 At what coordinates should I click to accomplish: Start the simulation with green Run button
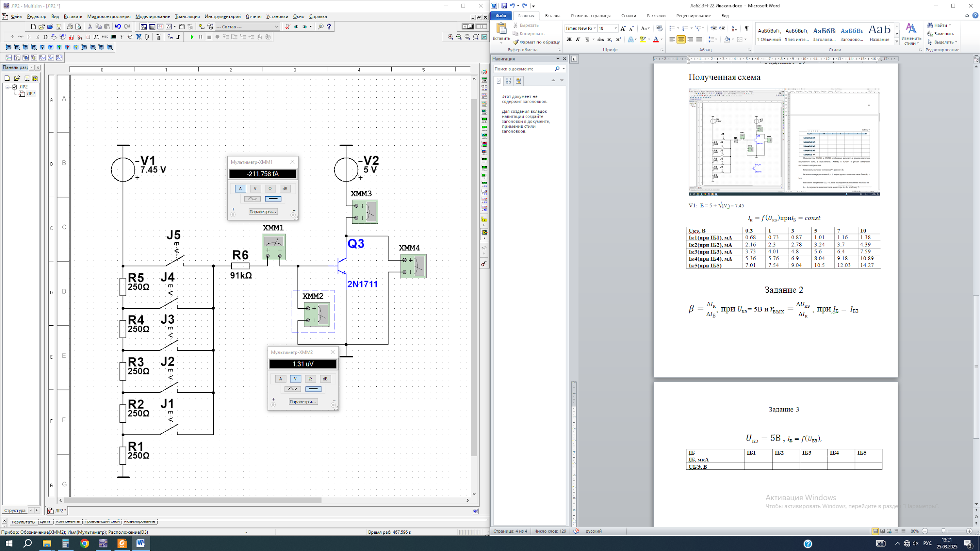point(192,37)
